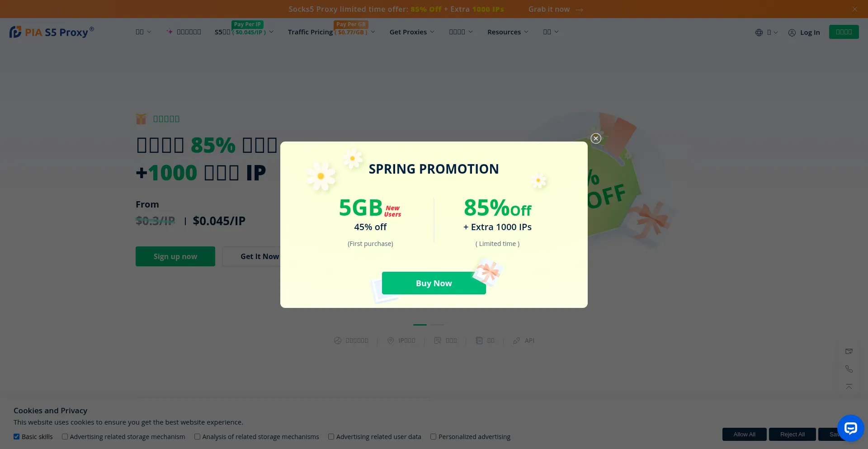The height and width of the screenshot is (449, 868).
Task: Click the globe language icon in header
Action: 759,33
